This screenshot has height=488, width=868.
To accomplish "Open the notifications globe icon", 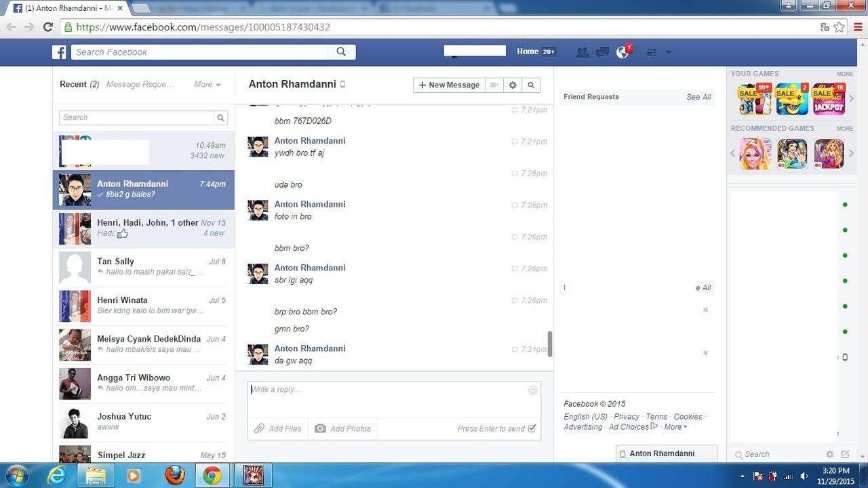I will tap(623, 52).
